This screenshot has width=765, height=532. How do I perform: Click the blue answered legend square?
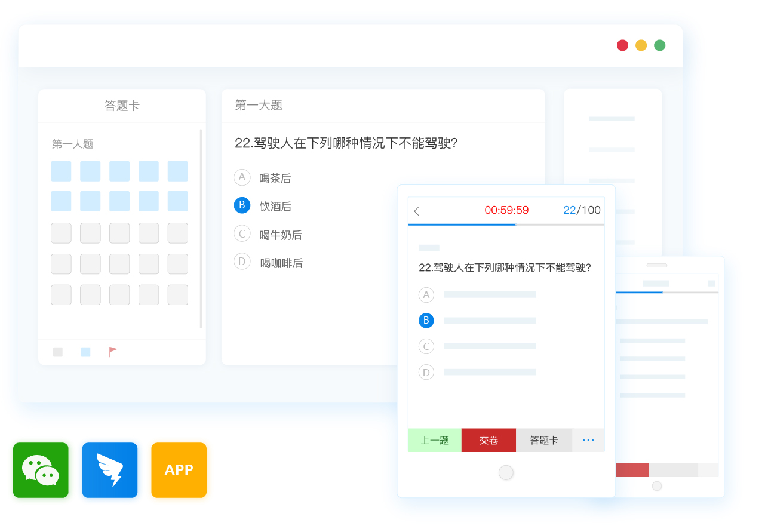point(85,352)
